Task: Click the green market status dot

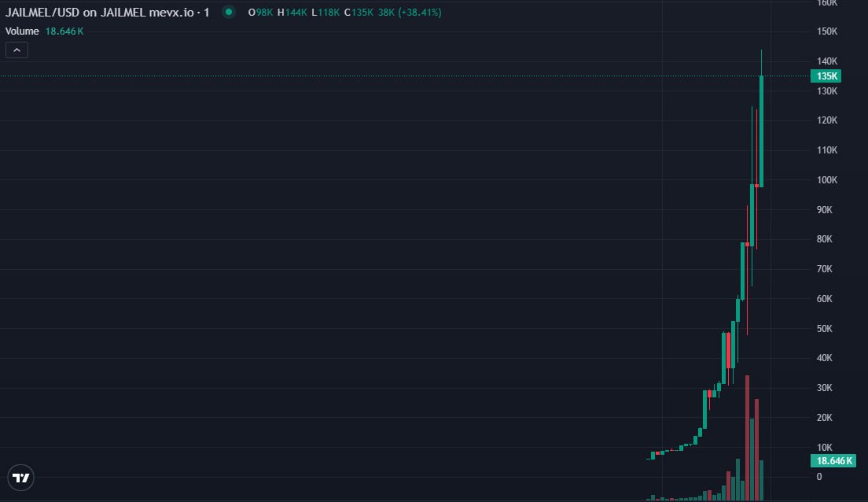Action: click(x=229, y=12)
